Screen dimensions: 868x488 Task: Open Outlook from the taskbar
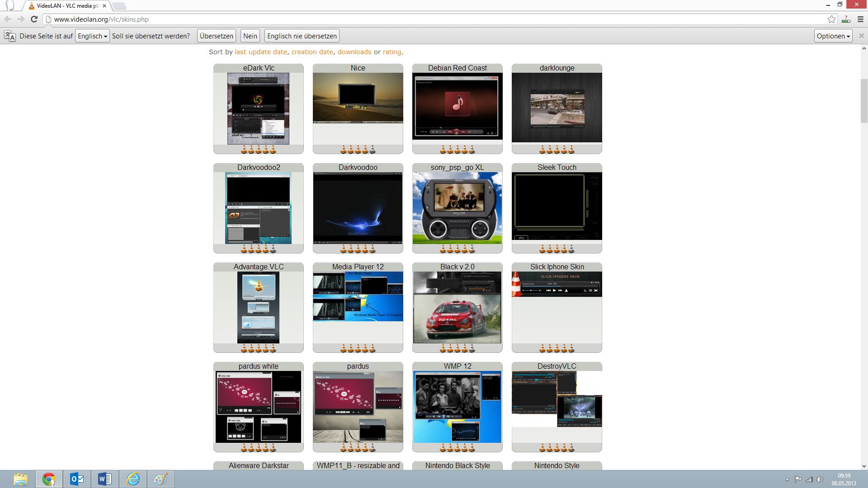(x=77, y=479)
